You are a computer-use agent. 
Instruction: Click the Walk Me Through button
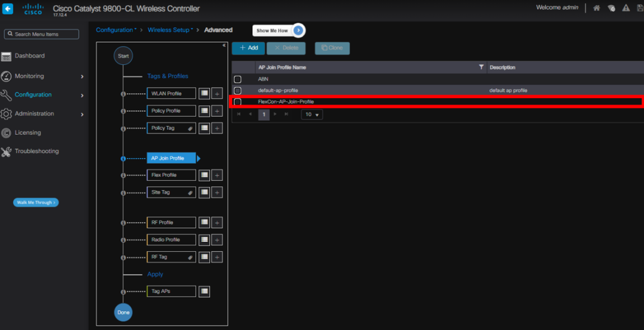click(36, 202)
